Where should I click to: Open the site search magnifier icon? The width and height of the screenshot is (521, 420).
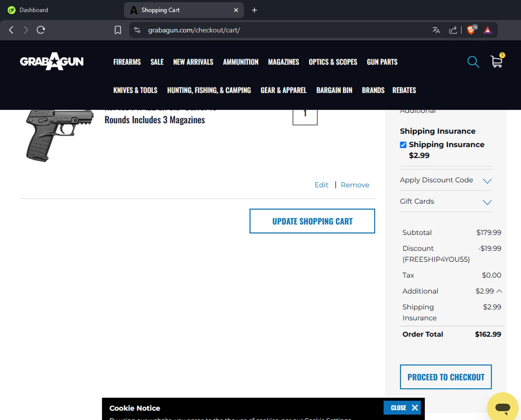click(473, 62)
